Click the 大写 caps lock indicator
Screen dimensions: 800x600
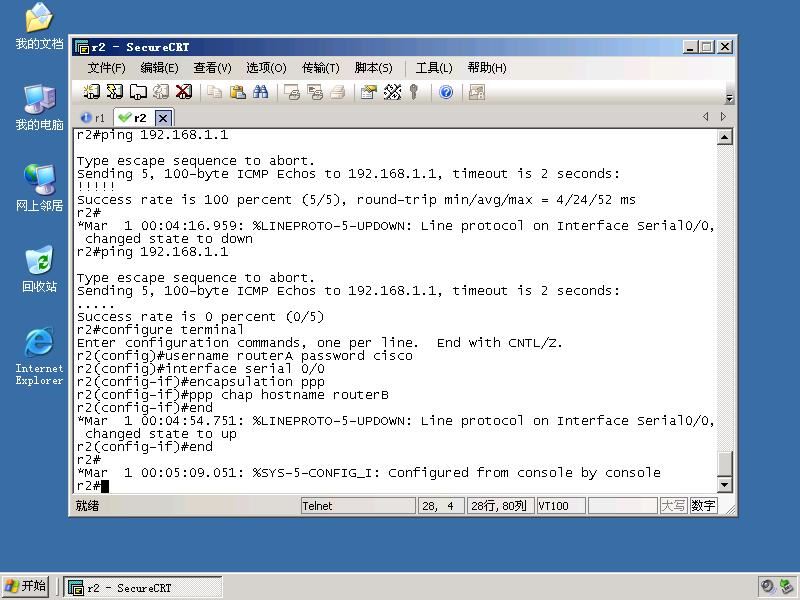pyautogui.click(x=673, y=506)
